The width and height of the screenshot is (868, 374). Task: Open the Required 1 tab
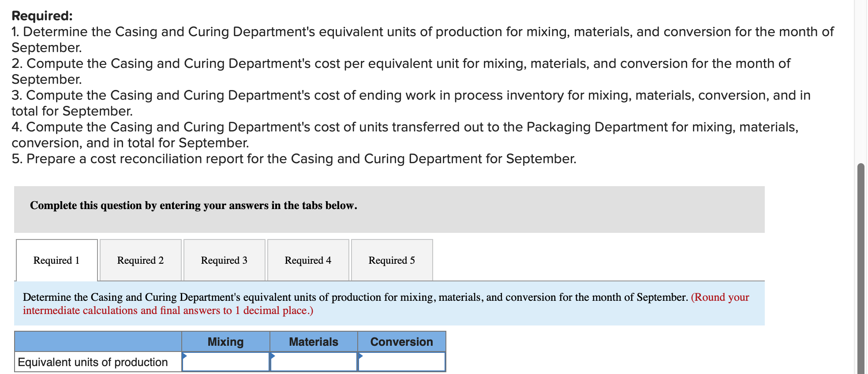(56, 260)
